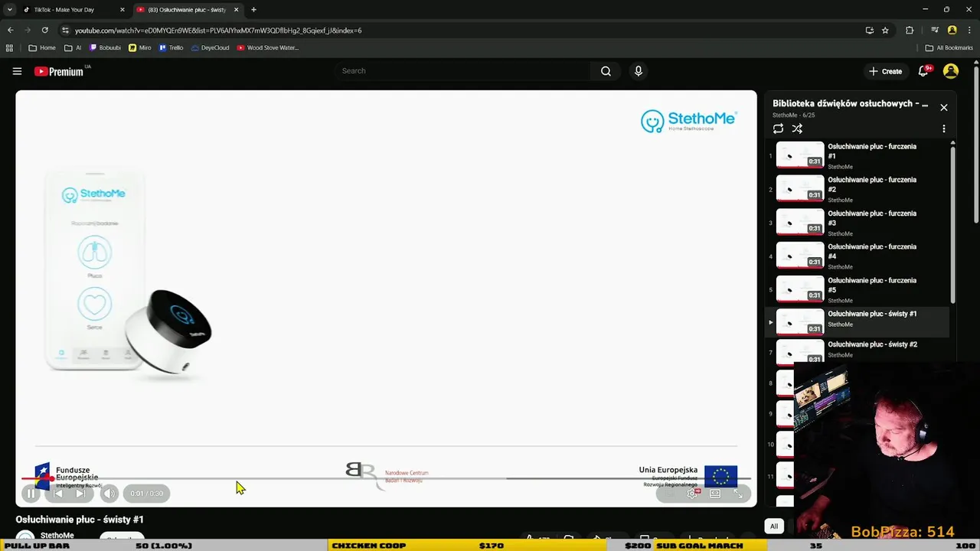The image size is (980, 551).
Task: Open the DeyeCloud bookmark
Action: tap(210, 47)
